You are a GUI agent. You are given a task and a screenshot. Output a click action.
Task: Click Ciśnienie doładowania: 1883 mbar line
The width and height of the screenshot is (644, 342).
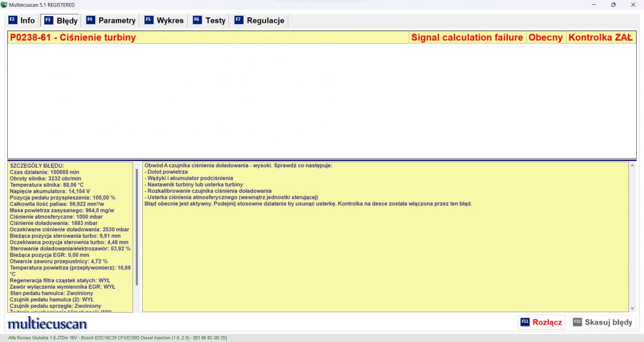coord(53,223)
